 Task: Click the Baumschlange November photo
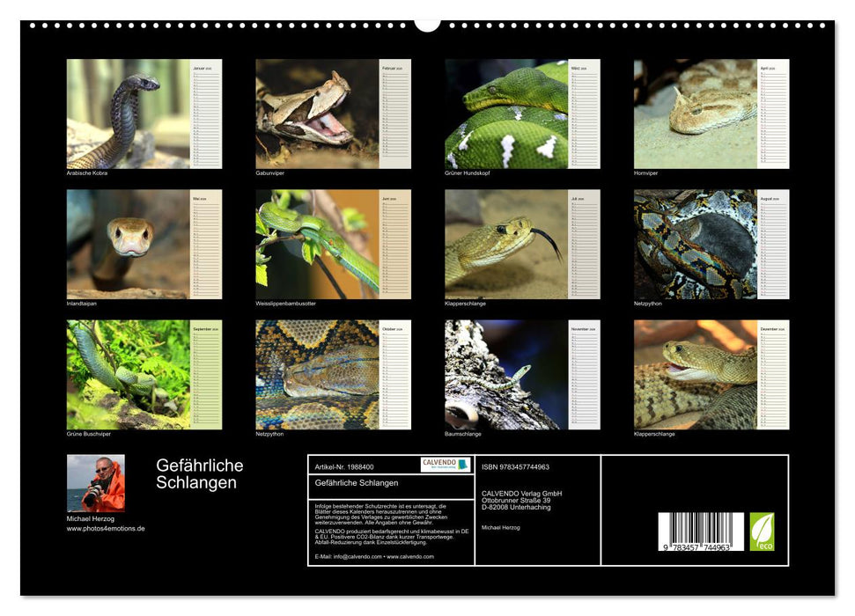pyautogui.click(x=506, y=374)
